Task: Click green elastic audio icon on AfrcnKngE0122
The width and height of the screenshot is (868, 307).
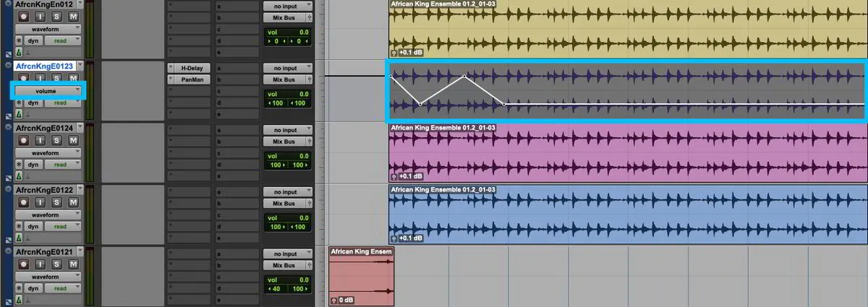Action: pyautogui.click(x=19, y=238)
